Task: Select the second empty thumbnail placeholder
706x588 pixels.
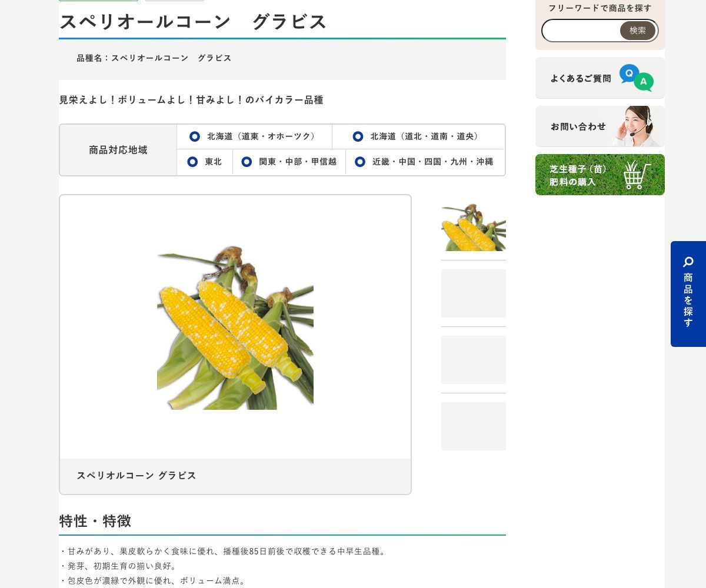Action: 474,293
